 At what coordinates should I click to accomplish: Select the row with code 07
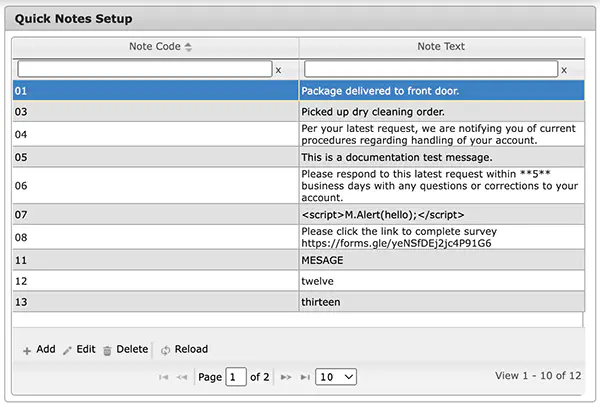point(298,215)
